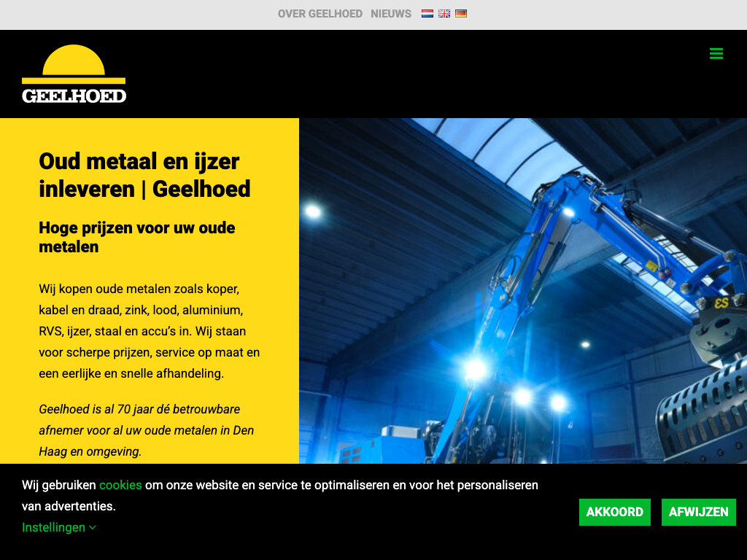Switch language using the Dutch flag

427,13
